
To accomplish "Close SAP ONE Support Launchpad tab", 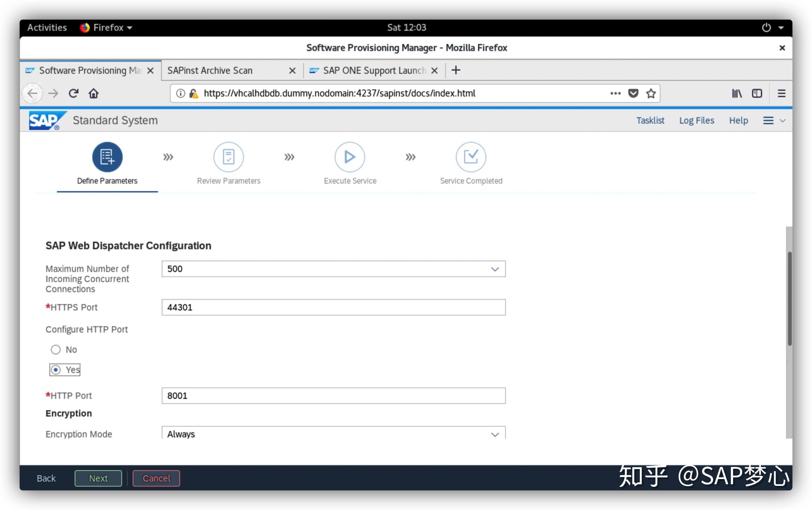I will (435, 70).
